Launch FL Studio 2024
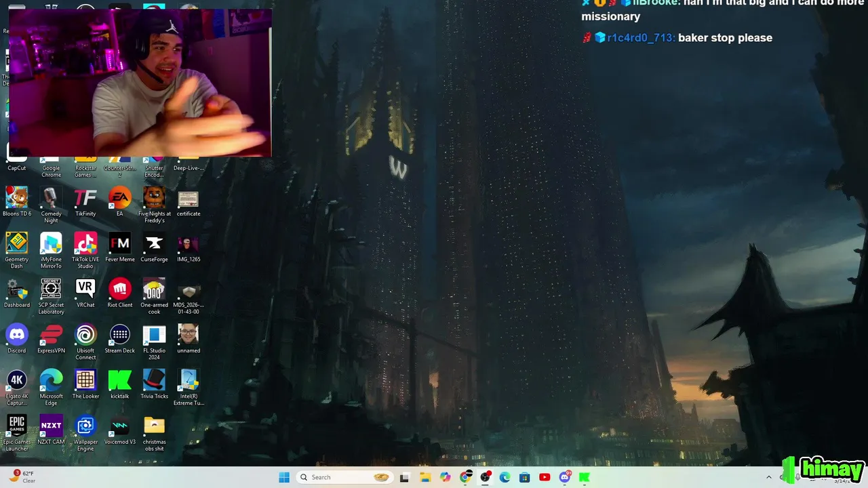Viewport: 868px width, 488px height. click(154, 335)
